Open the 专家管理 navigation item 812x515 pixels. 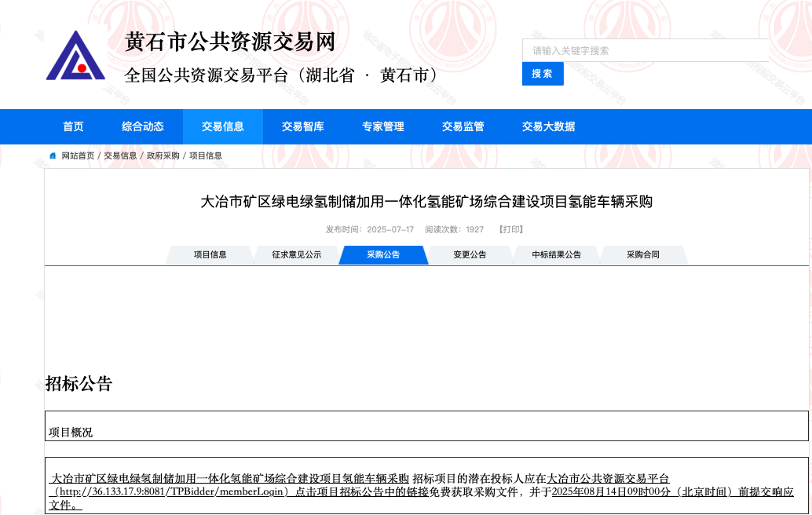[383, 126]
